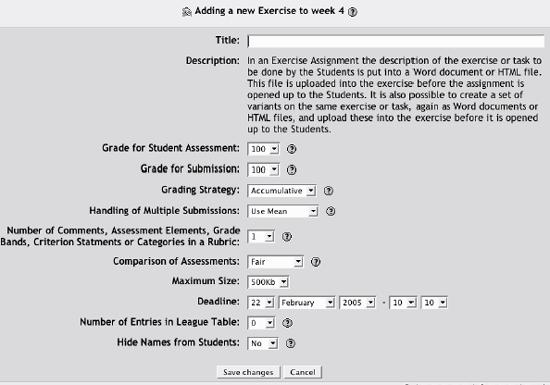Screen dimensions: 550x385
Task: Open help for Comparison of Assessments
Action: [x=316, y=262]
